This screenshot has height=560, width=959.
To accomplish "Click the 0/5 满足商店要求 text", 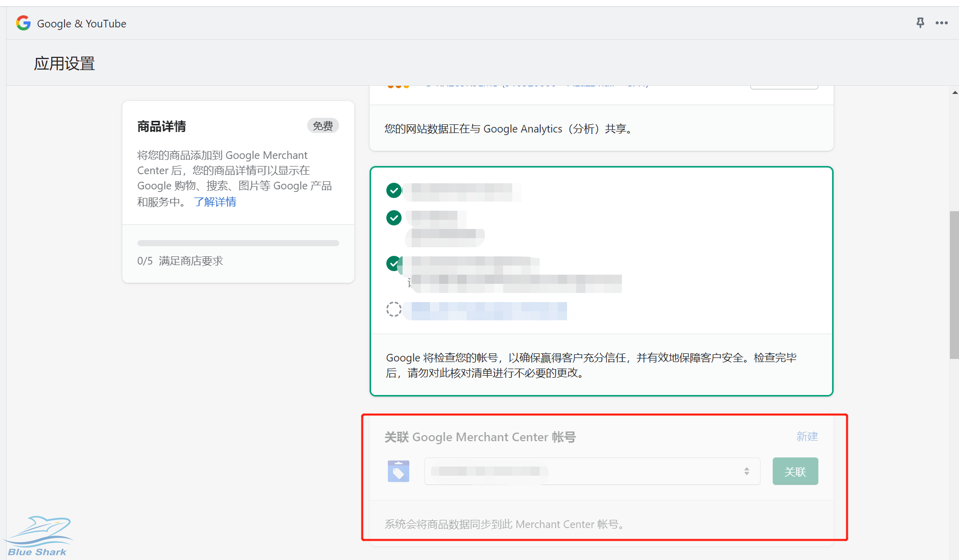I will tap(180, 261).
